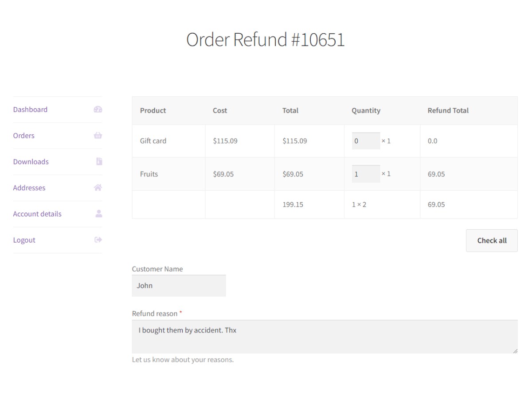Click the Gift card refund total 0.0
532x399 pixels.
tap(432, 141)
